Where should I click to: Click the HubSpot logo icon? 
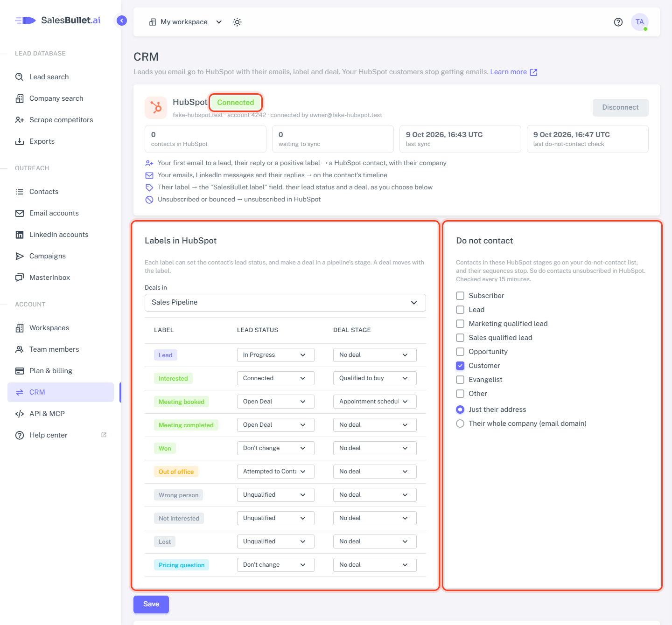click(x=156, y=108)
